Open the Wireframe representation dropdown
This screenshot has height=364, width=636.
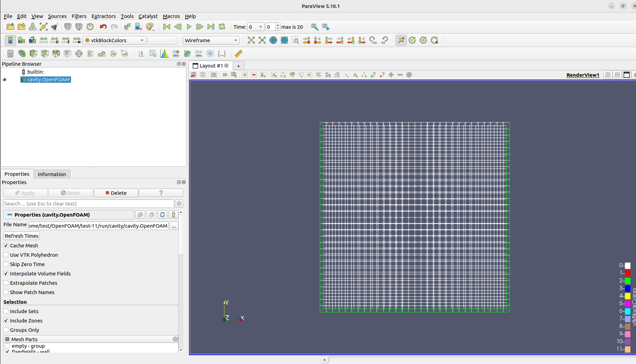point(211,40)
